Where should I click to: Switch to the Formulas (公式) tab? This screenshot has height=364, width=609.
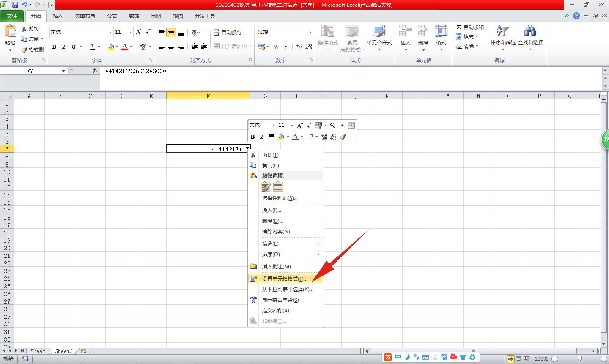(112, 16)
